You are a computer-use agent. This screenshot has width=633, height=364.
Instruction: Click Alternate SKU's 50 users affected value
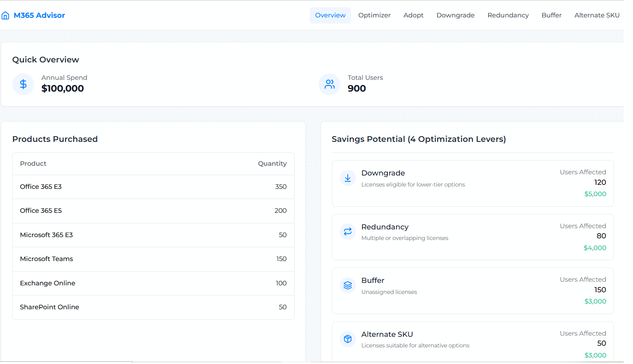[602, 344]
